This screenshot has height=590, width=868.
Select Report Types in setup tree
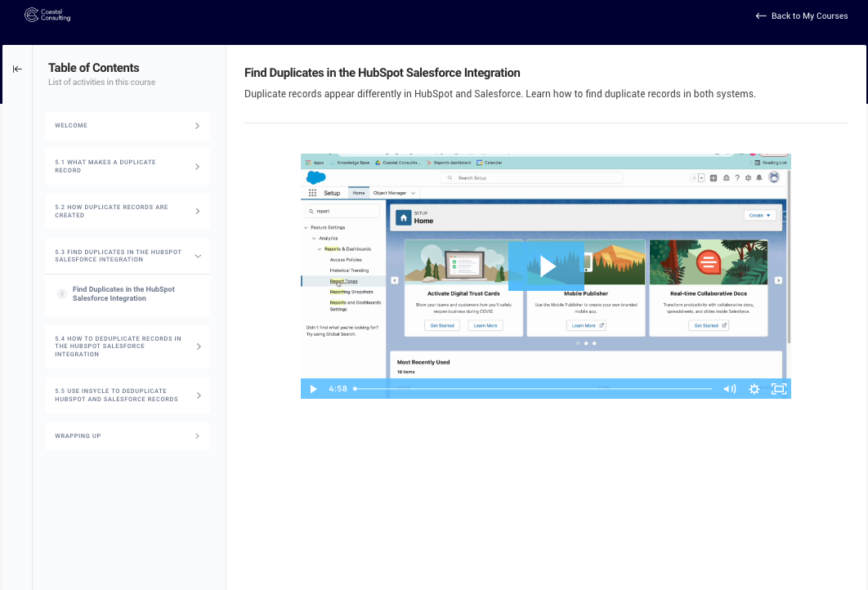coord(344,281)
